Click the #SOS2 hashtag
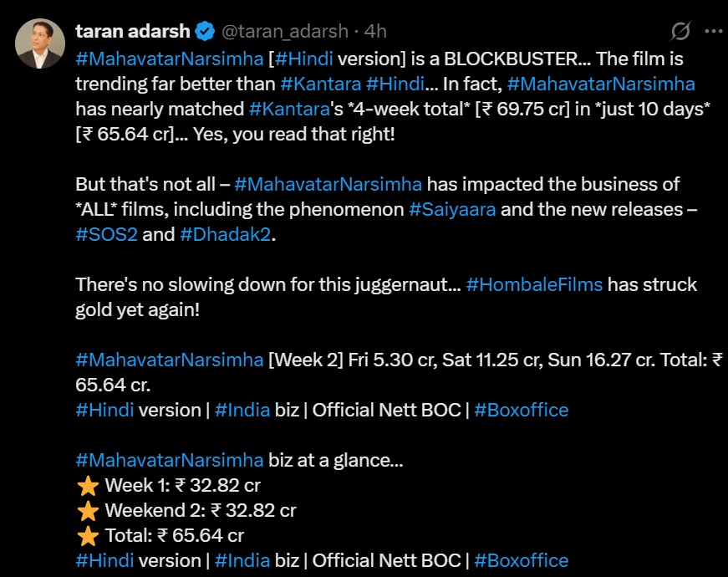 pos(106,234)
